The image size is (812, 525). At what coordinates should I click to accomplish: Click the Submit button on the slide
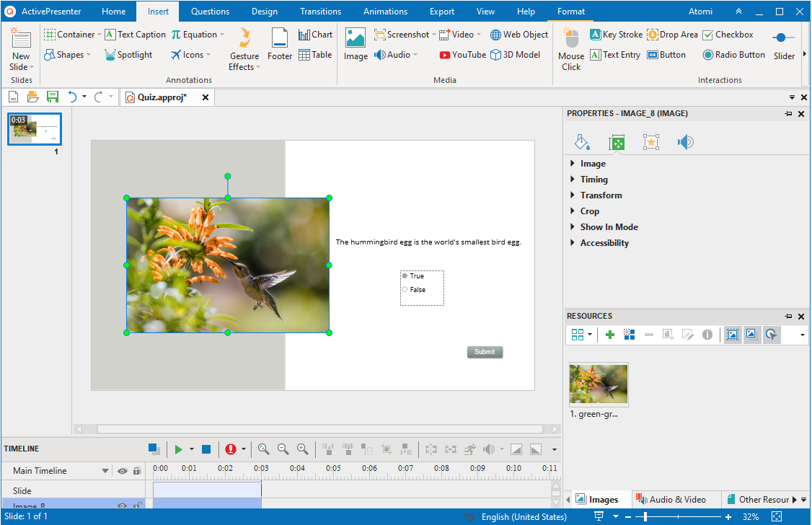point(485,352)
